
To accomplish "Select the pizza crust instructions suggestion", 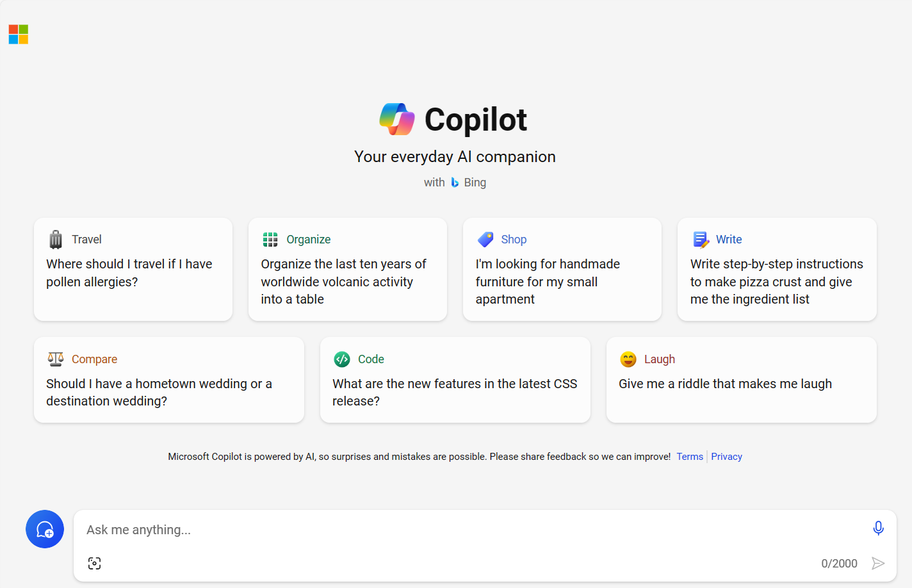I will (x=777, y=269).
